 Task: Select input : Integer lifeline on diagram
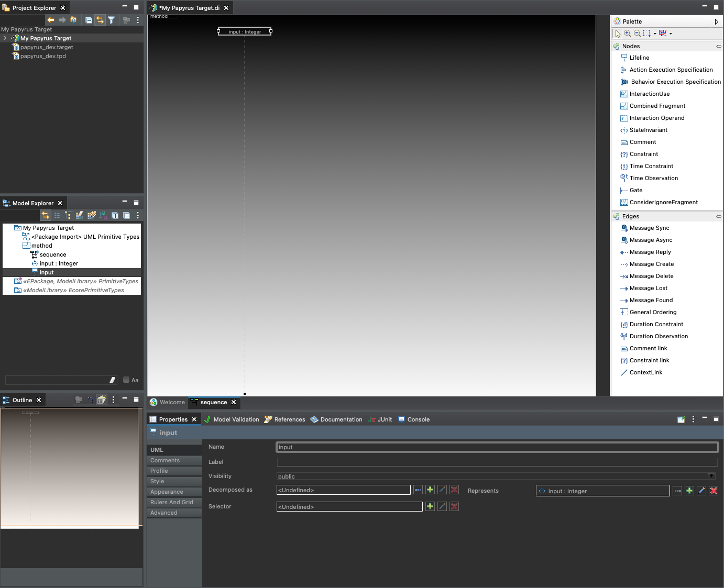(x=245, y=31)
